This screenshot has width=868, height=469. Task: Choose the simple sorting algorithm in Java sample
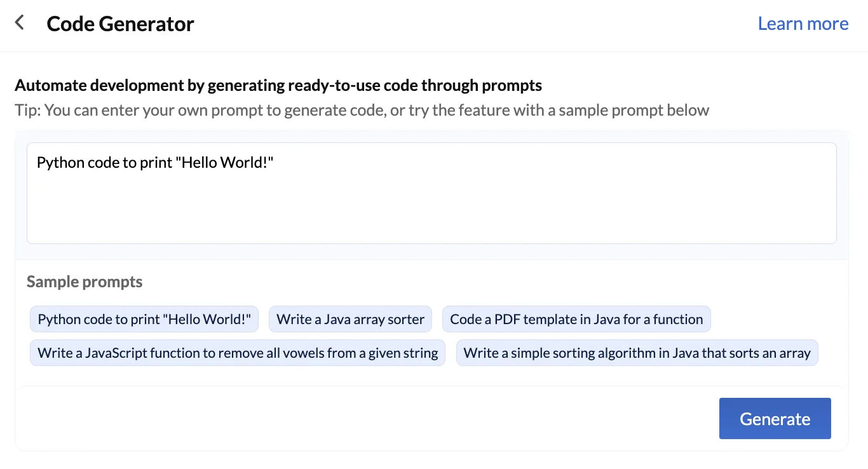click(637, 353)
